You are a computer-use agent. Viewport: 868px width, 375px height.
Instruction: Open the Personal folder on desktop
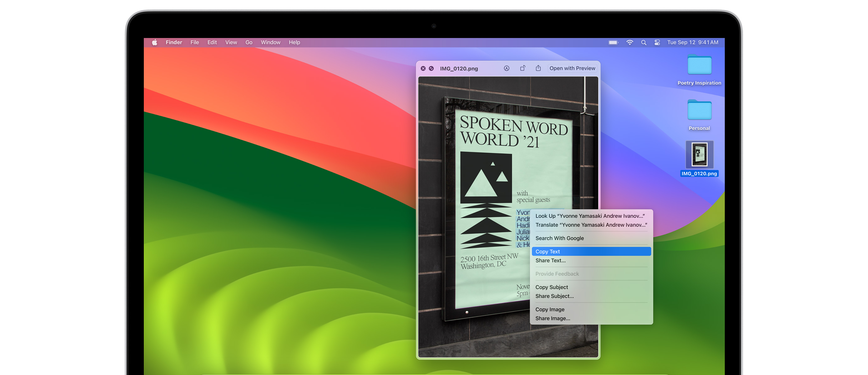pos(699,111)
